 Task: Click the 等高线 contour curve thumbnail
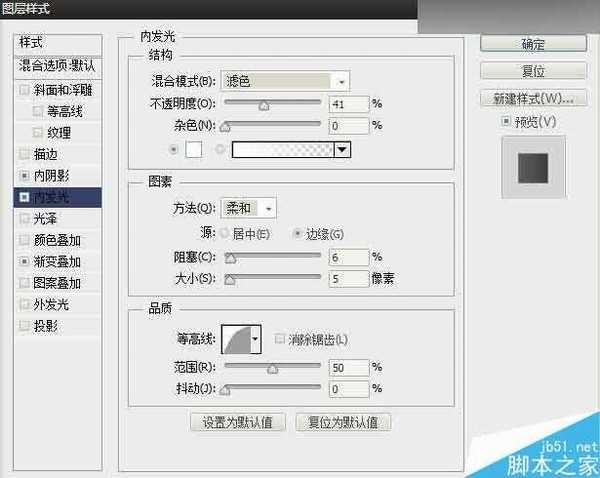tap(236, 339)
